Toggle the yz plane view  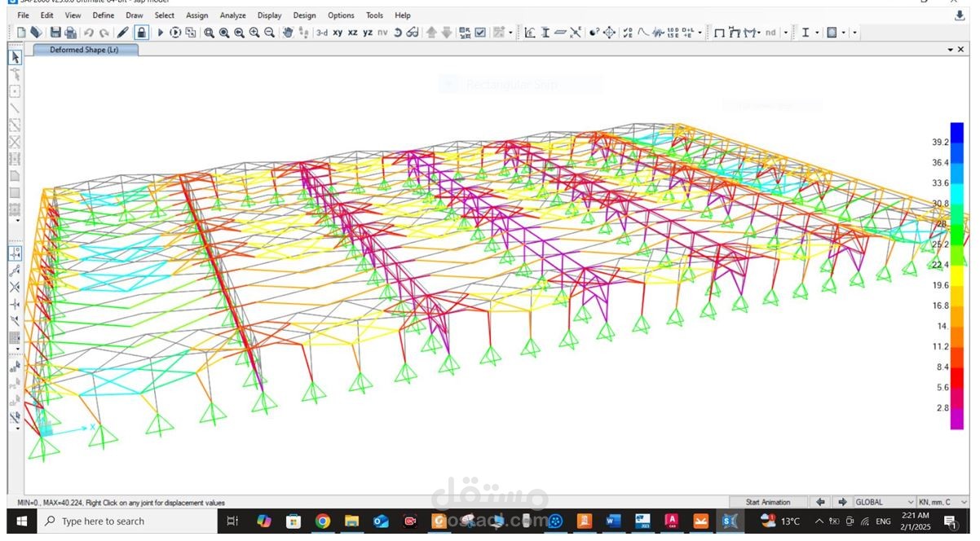pyautogui.click(x=368, y=33)
